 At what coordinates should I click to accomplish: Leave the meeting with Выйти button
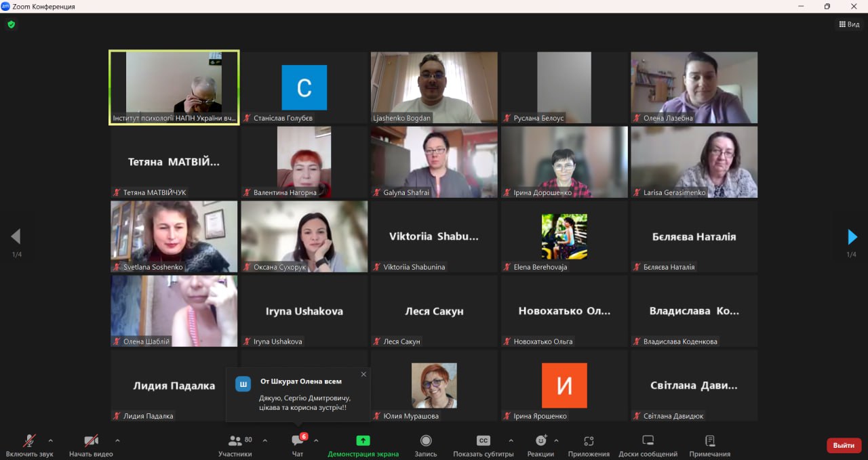tap(844, 445)
